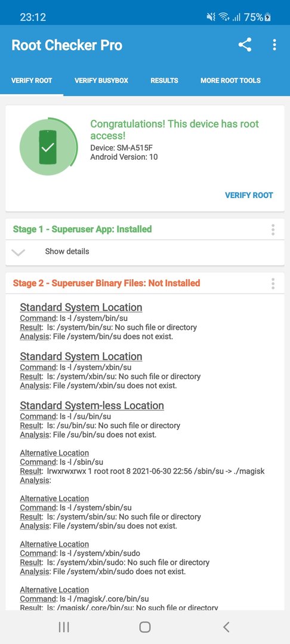Screen dimensions: 290x644
Task: Tap the Stage 1 Superuser App Installed title
Action: [x=82, y=229]
